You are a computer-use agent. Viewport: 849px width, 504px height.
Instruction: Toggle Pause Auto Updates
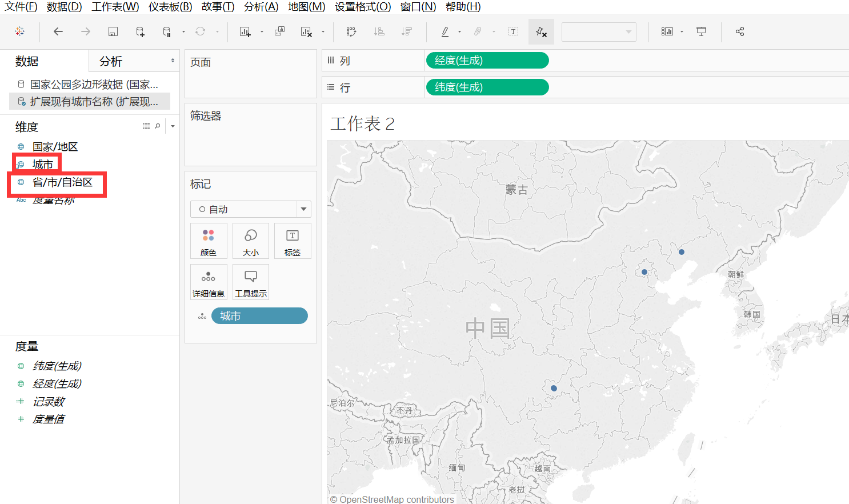tap(166, 31)
